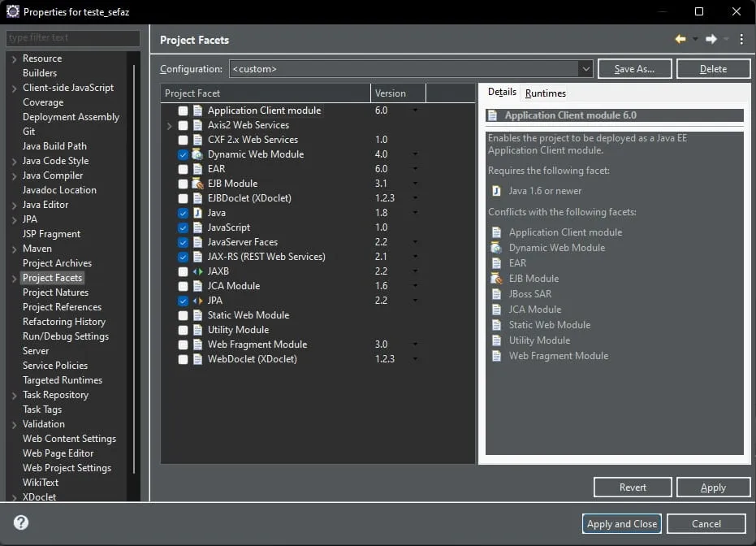Screen dimensions: 756x546
Task: Select the Details tab
Action: [x=502, y=92]
